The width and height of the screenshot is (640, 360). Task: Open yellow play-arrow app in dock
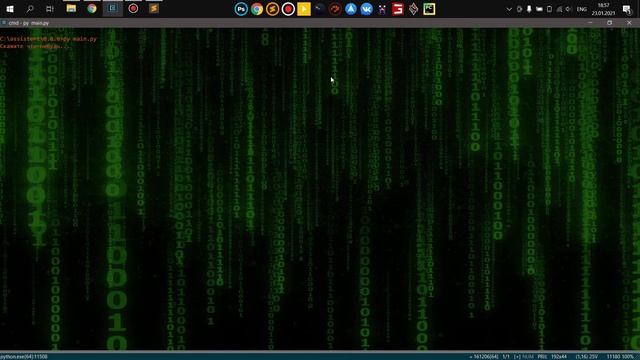[x=304, y=9]
